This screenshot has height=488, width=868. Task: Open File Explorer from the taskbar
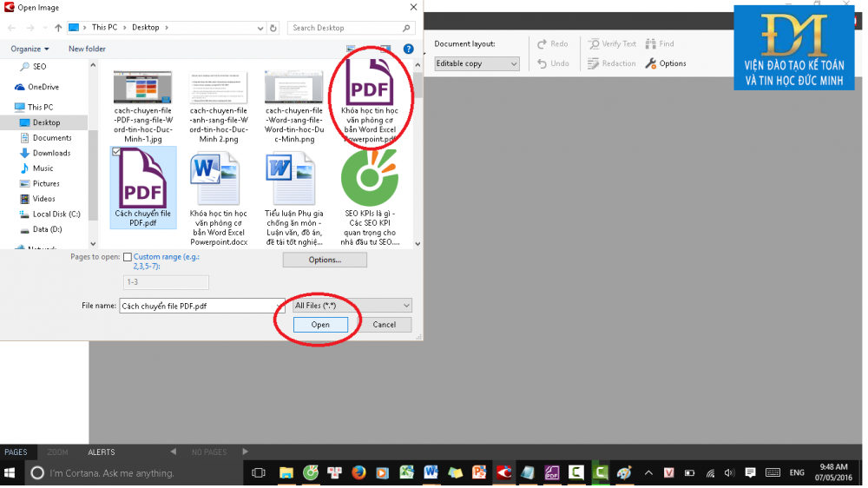coord(286,473)
